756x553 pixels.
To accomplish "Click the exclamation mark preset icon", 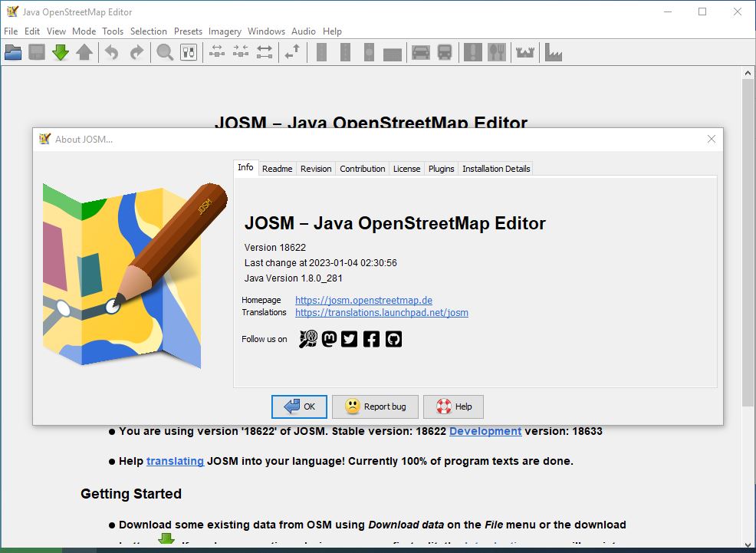I will (472, 52).
